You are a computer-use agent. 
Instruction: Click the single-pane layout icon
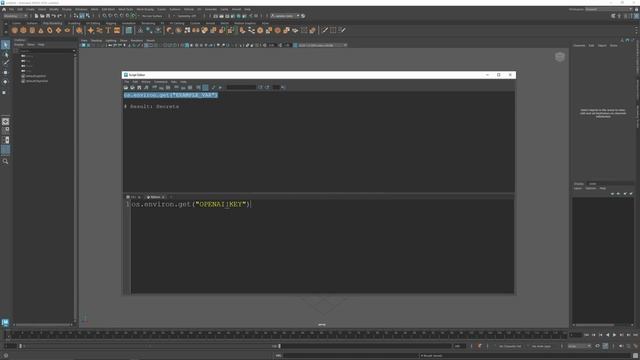click(x=5, y=122)
